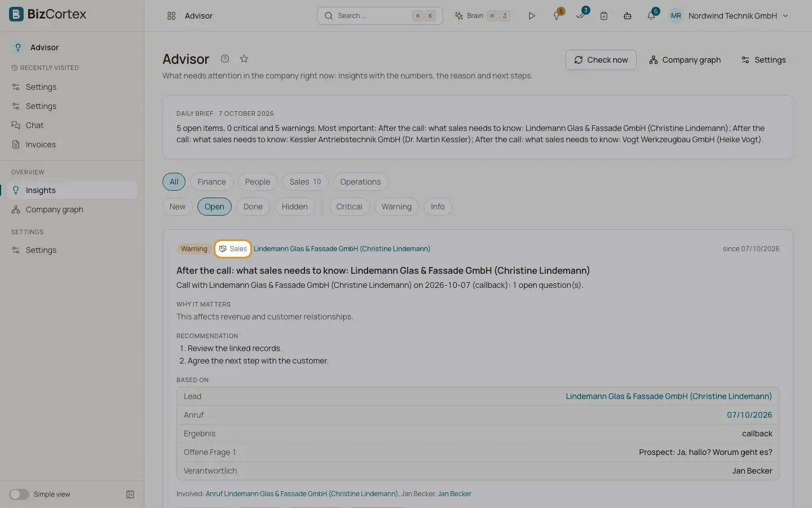Screen dimensions: 812x508
Task: Select the Operations category filter
Action: [360, 182]
